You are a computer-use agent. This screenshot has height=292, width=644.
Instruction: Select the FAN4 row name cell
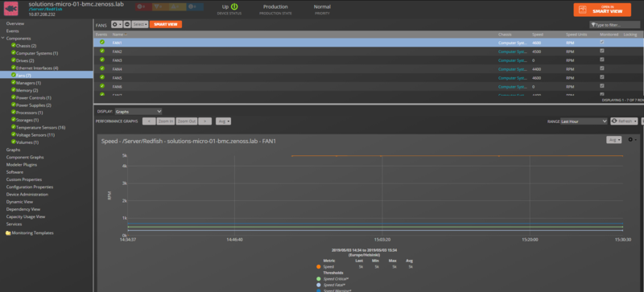click(x=118, y=69)
